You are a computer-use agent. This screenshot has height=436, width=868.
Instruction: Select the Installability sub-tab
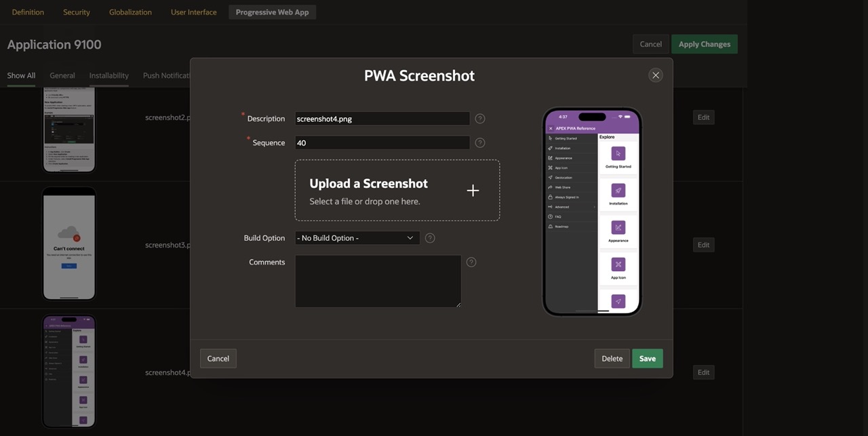click(108, 75)
